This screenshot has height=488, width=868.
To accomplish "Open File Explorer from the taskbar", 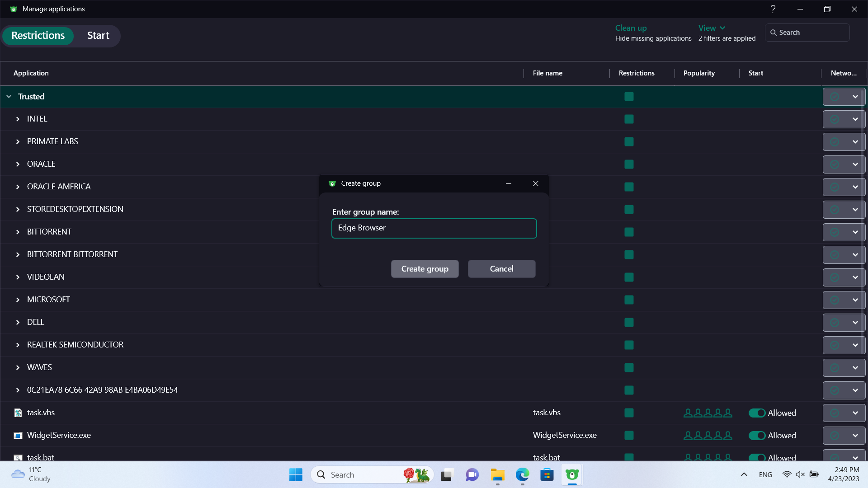I will 497,474.
